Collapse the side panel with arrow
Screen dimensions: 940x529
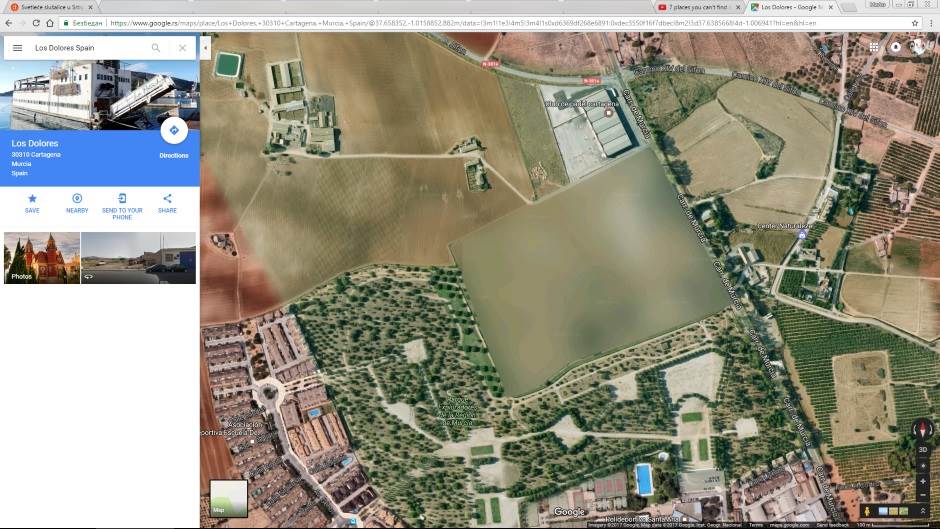[x=206, y=47]
